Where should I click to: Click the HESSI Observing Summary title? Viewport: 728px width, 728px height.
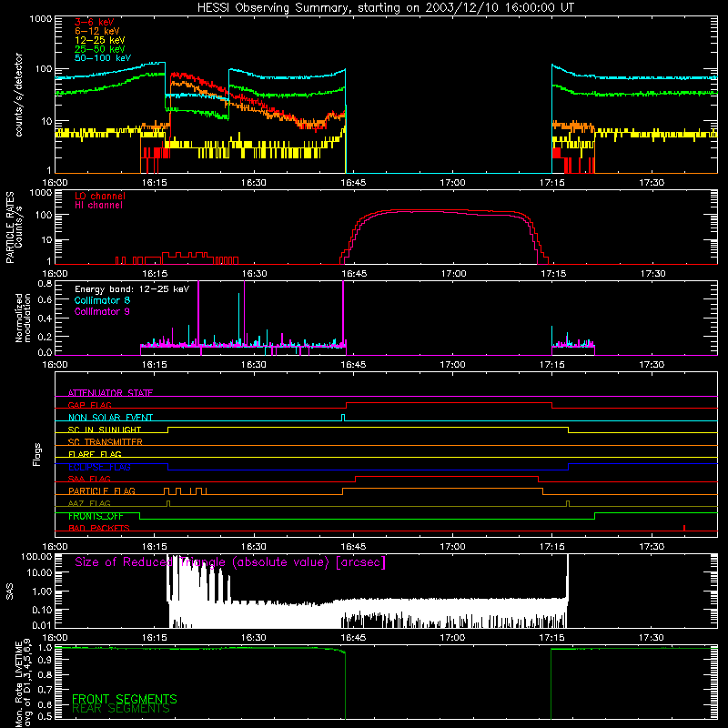(x=385, y=7)
